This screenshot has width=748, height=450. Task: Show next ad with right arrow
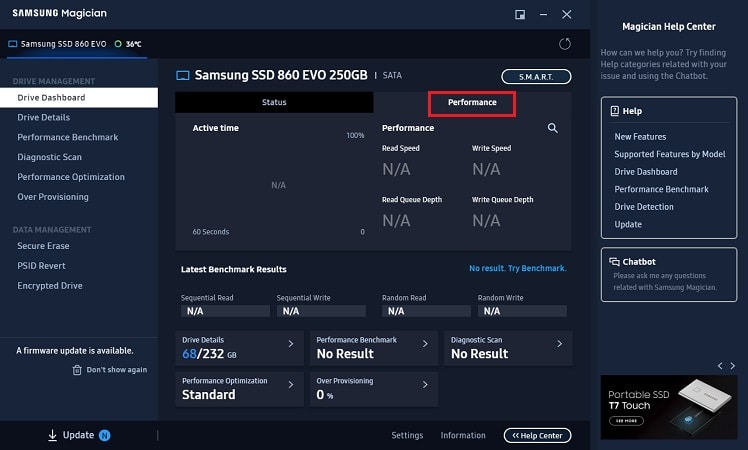[732, 366]
